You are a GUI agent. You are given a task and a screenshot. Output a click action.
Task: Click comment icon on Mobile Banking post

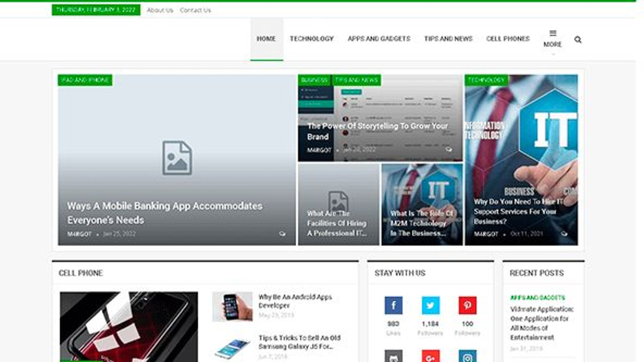click(x=282, y=234)
